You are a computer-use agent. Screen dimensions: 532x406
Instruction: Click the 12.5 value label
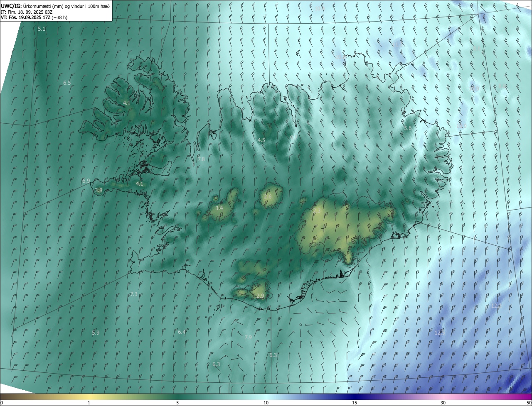pos(440,333)
